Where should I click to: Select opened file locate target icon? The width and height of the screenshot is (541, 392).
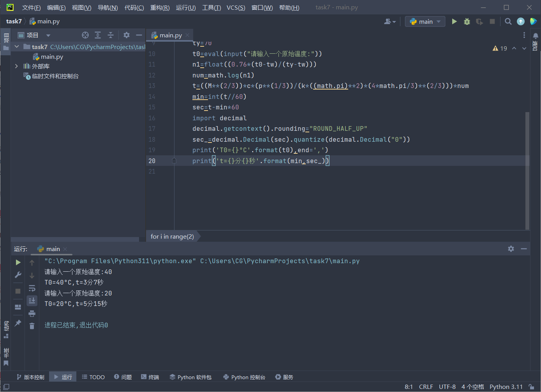85,35
